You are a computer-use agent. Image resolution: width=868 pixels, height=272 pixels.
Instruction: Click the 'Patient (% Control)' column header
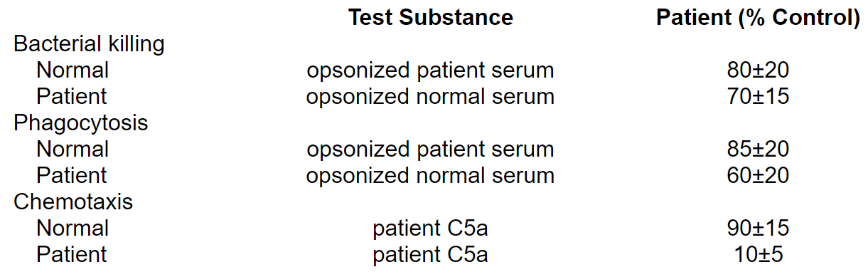pos(758,18)
